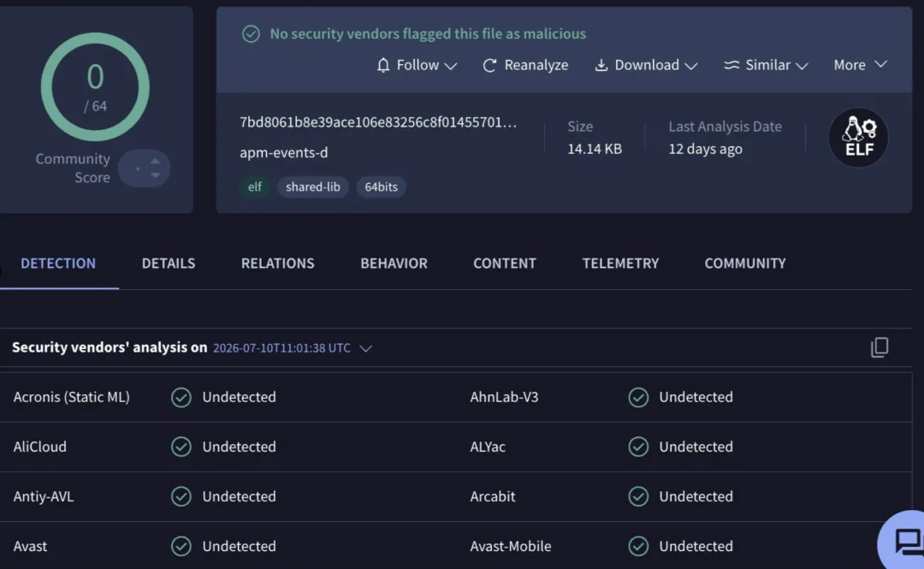Click the shared-lib tag
The width and height of the screenshot is (924, 569).
coord(313,187)
